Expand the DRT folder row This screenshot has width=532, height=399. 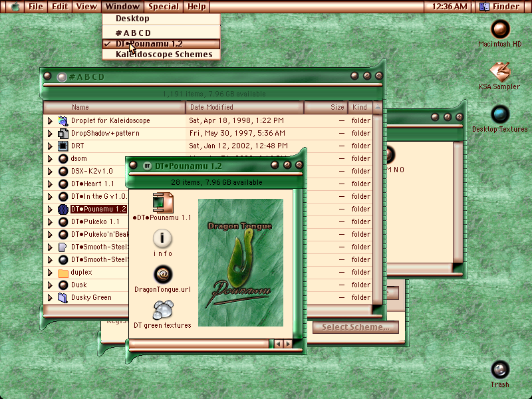tap(50, 146)
